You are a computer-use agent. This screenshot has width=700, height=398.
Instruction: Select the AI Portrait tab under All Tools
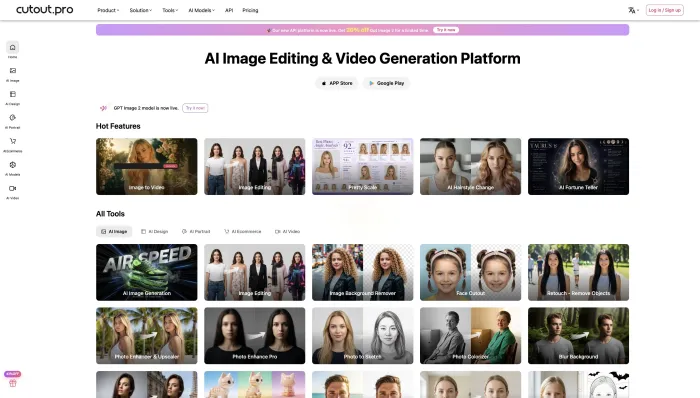[x=196, y=232]
